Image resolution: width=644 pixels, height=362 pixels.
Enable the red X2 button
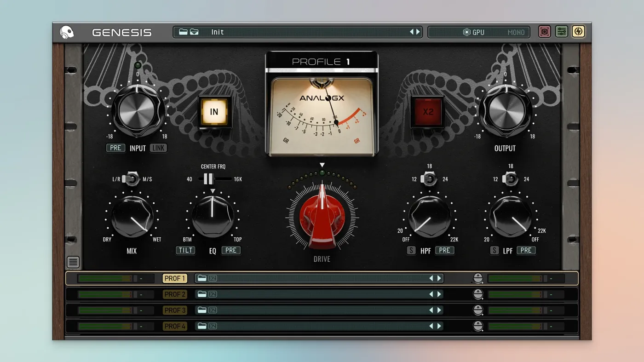click(x=428, y=112)
